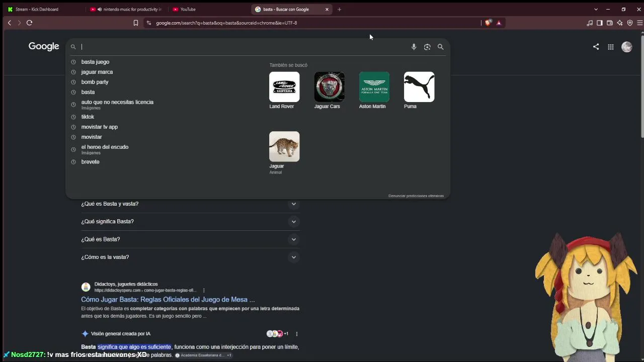
Task: Close the basta Google search tab
Action: (x=327, y=9)
